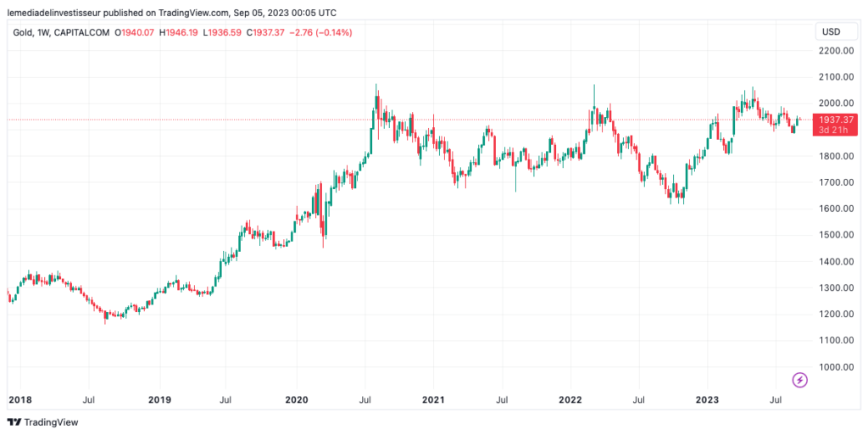Click the purple lightning bolt icon
This screenshot has width=868, height=435.
tap(799, 380)
